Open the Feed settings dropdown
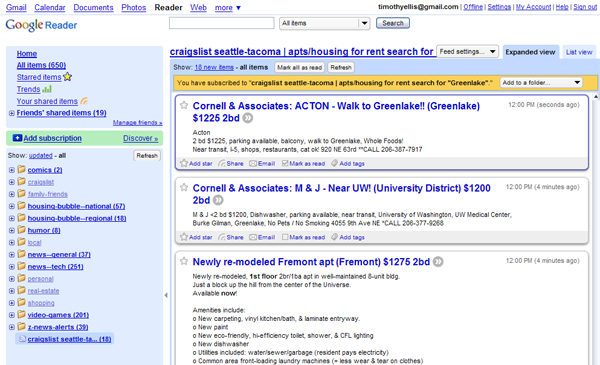The width and height of the screenshot is (600, 365). click(x=467, y=51)
